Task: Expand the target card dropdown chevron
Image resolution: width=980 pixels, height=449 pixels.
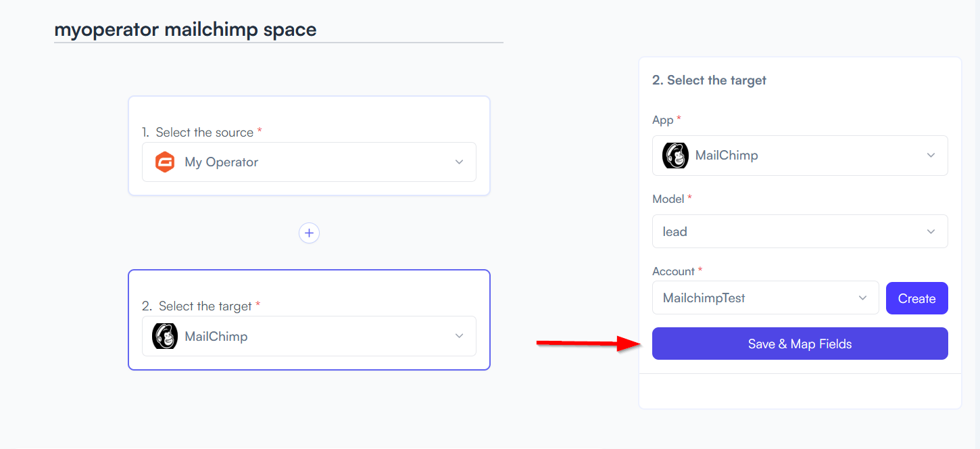Action: point(459,336)
